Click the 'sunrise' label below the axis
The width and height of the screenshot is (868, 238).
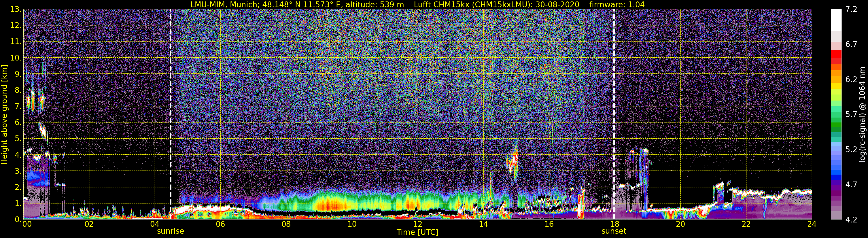pos(171,231)
